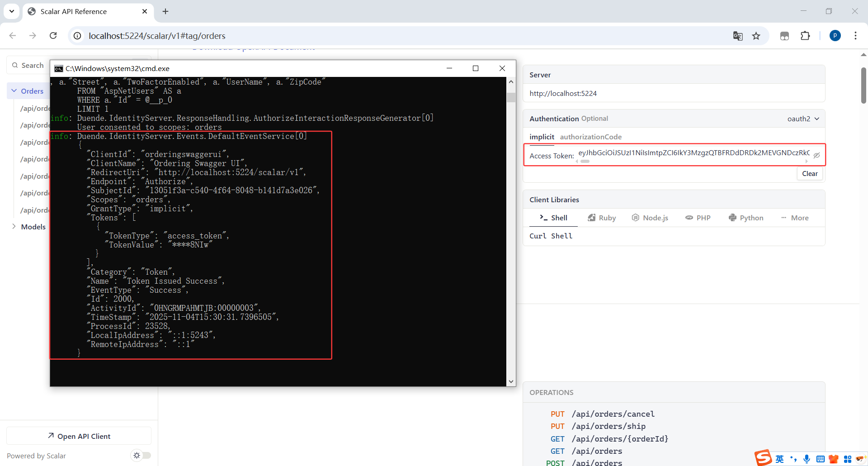Click the cmd window scroll up arrow
Screen dimensions: 868x466
point(511,82)
